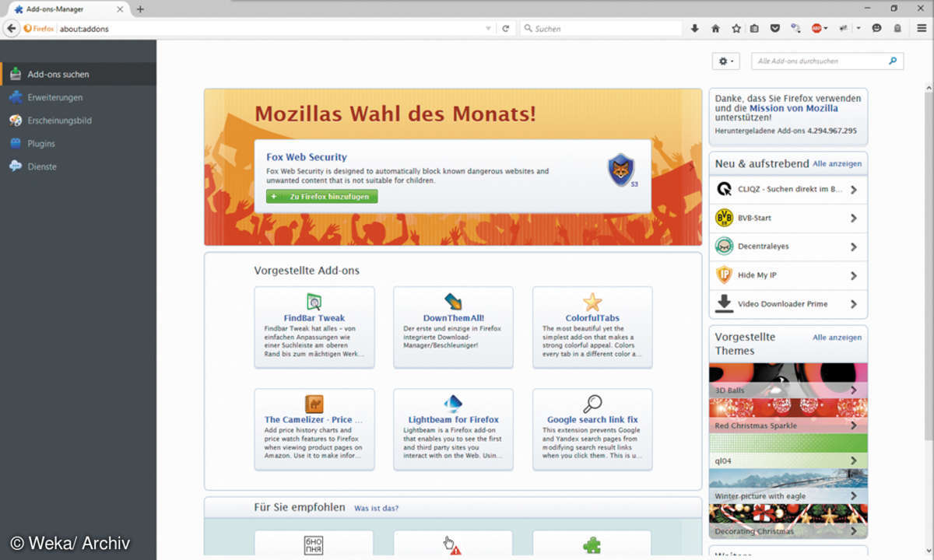
Task: Go to the Home page icon
Action: 715,29
